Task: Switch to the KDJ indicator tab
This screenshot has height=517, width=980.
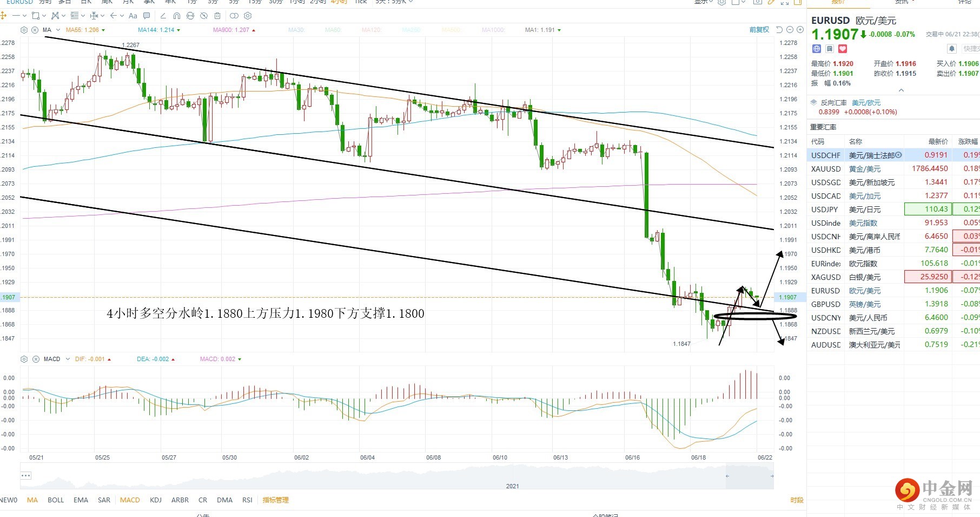Action: 156,500
